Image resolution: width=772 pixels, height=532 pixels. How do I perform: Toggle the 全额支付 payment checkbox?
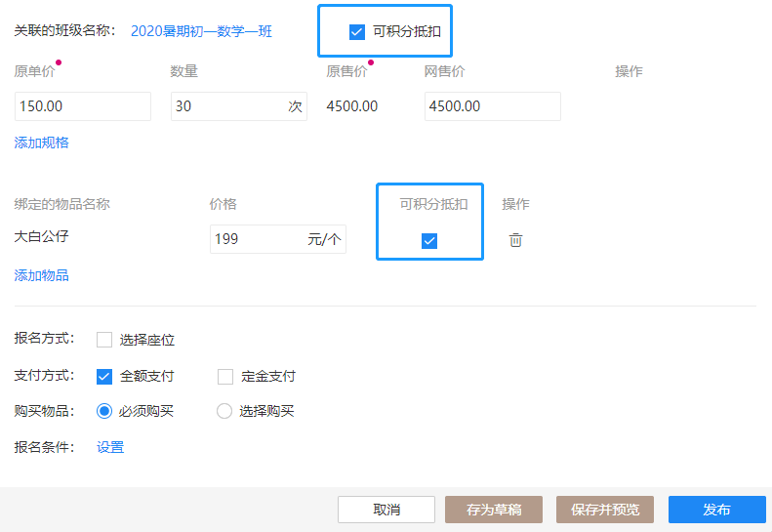tap(105, 376)
